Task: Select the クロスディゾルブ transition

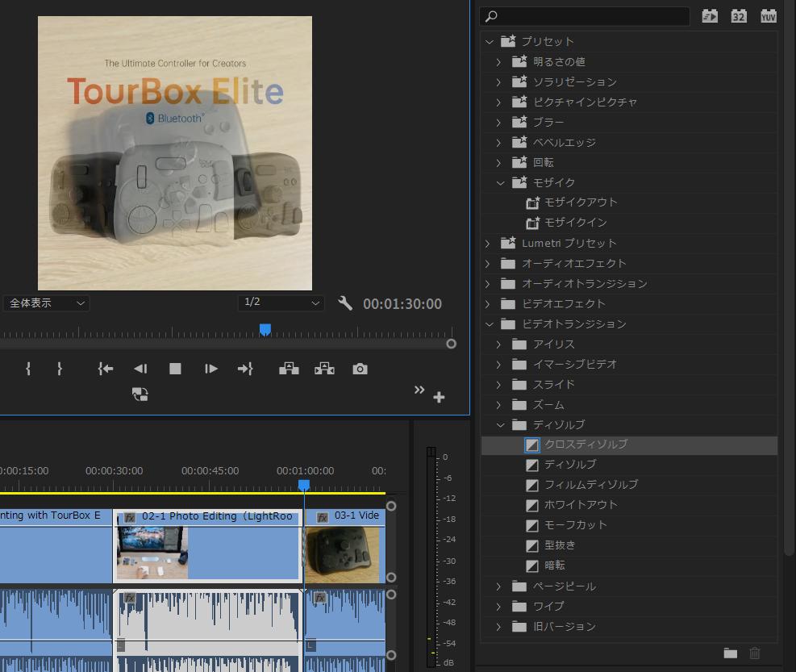Action: click(629, 445)
